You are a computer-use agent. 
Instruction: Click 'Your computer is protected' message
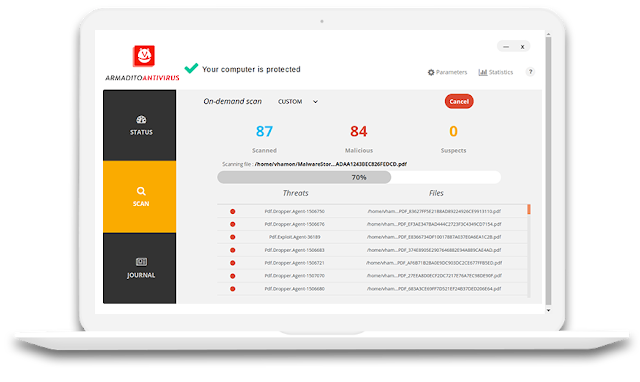click(251, 69)
